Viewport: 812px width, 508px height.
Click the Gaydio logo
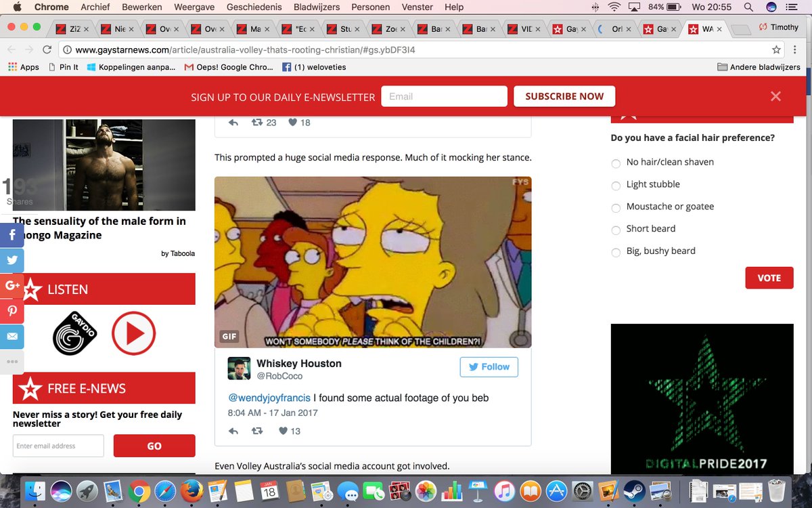75,333
